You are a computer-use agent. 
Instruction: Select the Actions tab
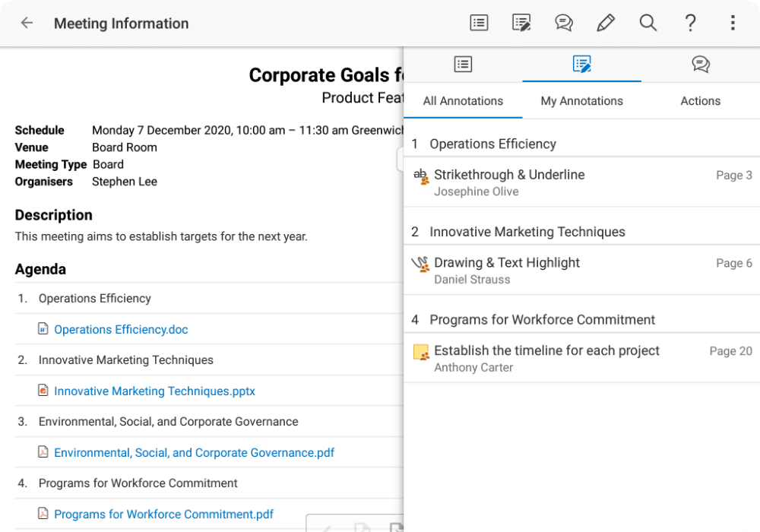click(700, 101)
